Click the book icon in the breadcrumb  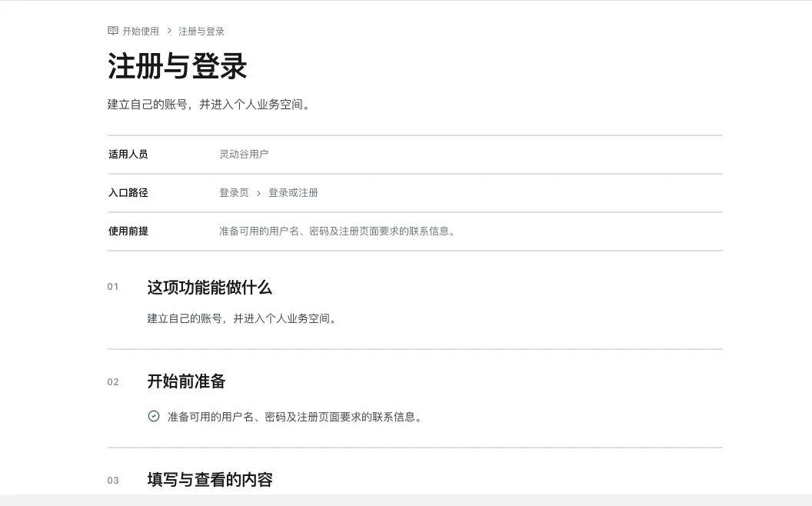point(113,31)
